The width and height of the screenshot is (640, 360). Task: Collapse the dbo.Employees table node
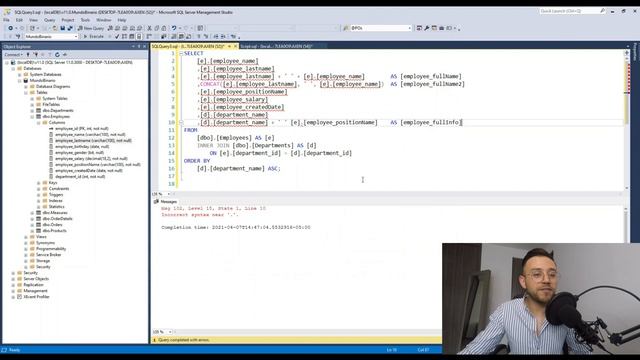coord(32,117)
